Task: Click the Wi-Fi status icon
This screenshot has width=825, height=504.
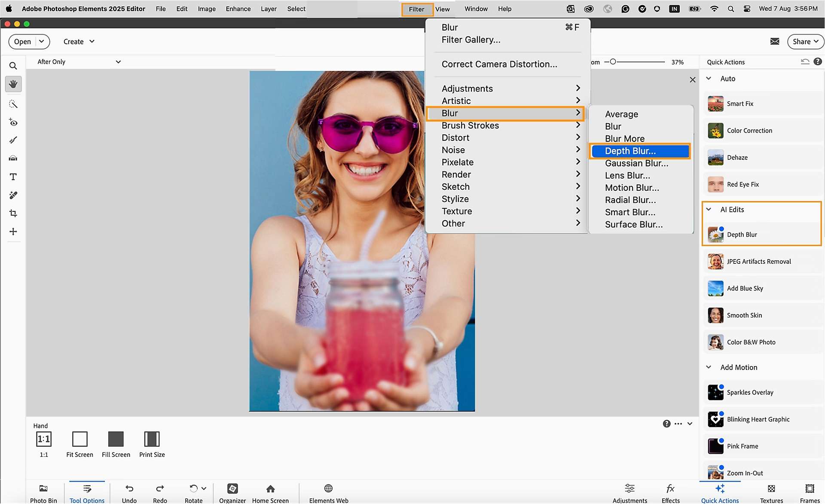Action: 714,9
